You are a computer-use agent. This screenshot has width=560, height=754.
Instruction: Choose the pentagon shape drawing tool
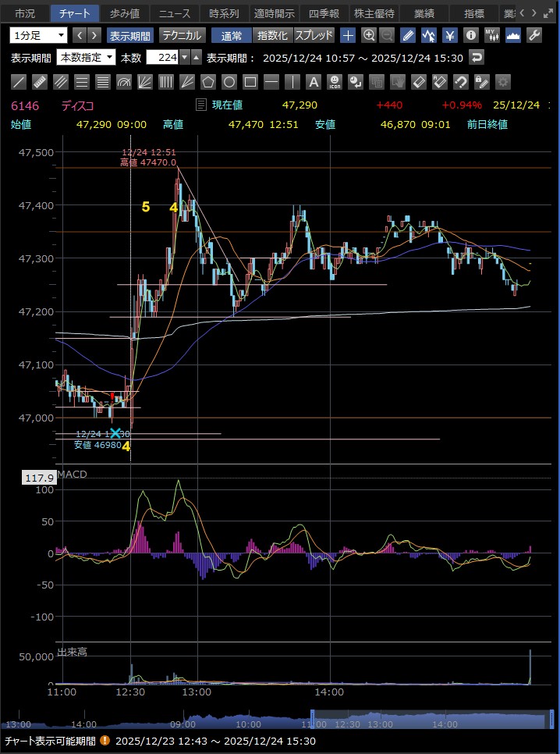(x=208, y=82)
